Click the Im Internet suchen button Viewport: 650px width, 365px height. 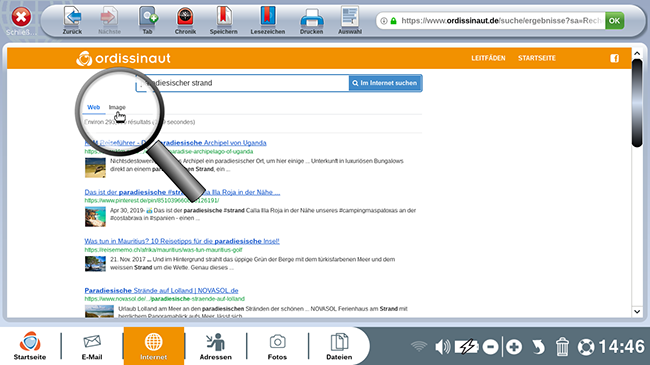point(385,83)
